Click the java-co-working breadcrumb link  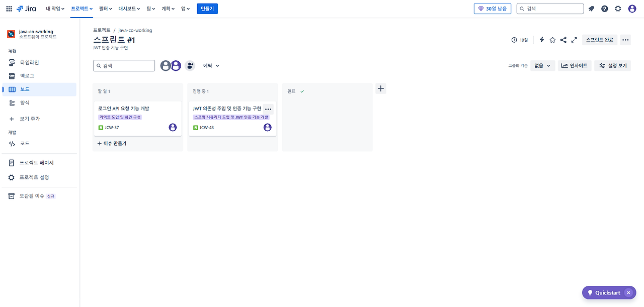point(135,30)
